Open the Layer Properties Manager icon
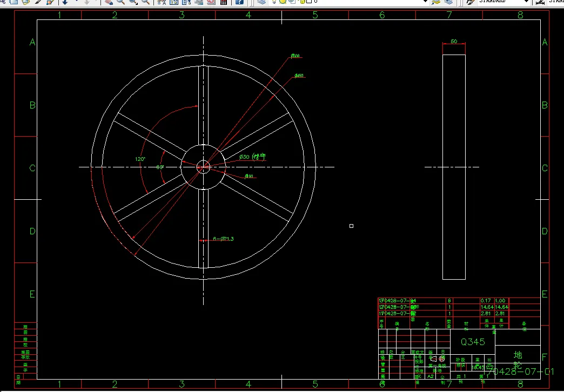The image size is (564, 392). 261,2
